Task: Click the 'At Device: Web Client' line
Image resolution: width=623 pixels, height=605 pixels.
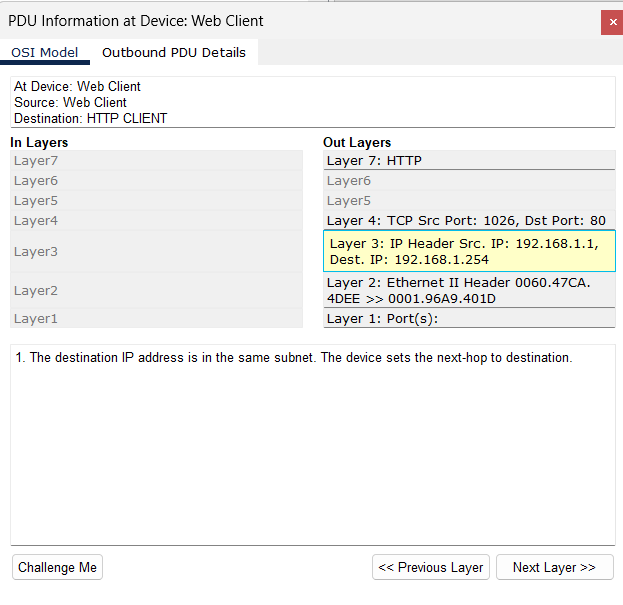Action: tap(77, 86)
